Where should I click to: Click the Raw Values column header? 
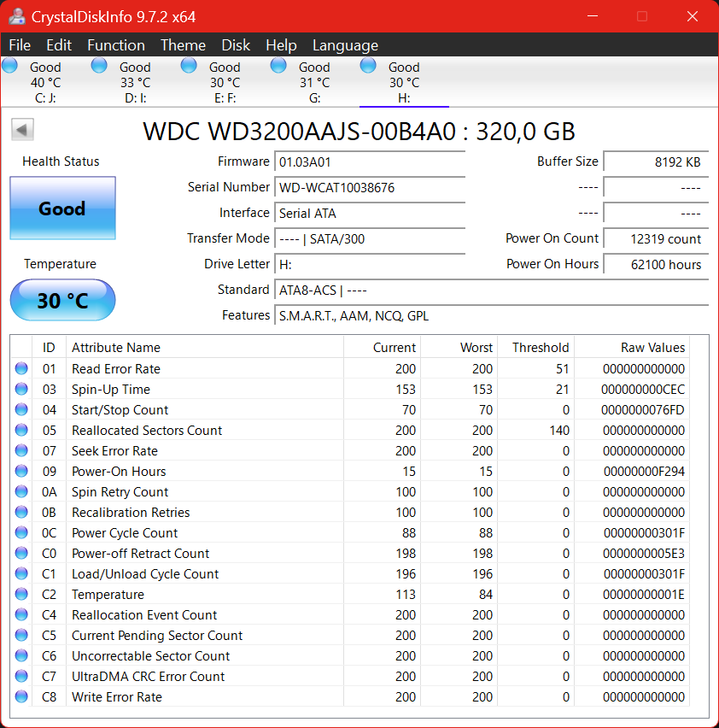pos(632,347)
